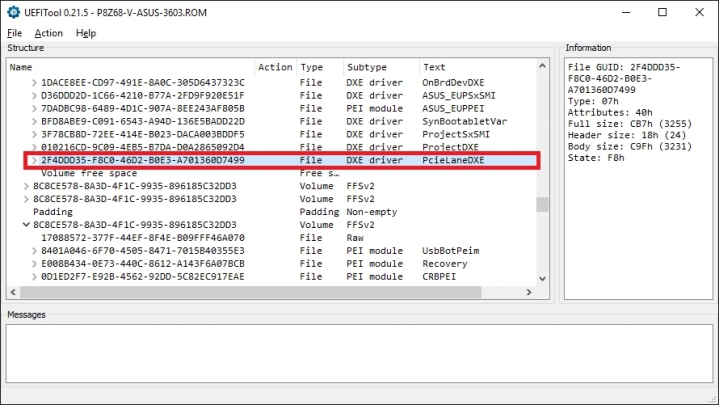Expand the FFSv2 volume just below Volume free space
Screen dimensions: 720x405
coord(26,186)
